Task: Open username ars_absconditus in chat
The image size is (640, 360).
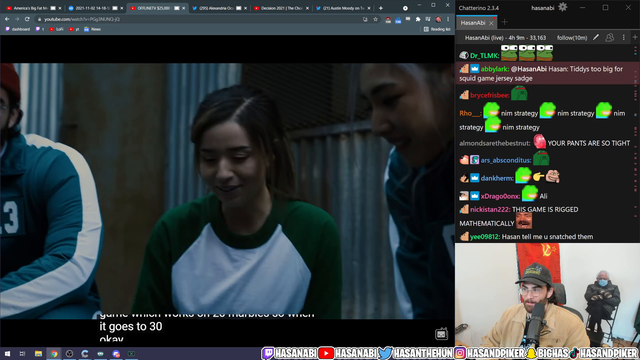Action: 506,160
